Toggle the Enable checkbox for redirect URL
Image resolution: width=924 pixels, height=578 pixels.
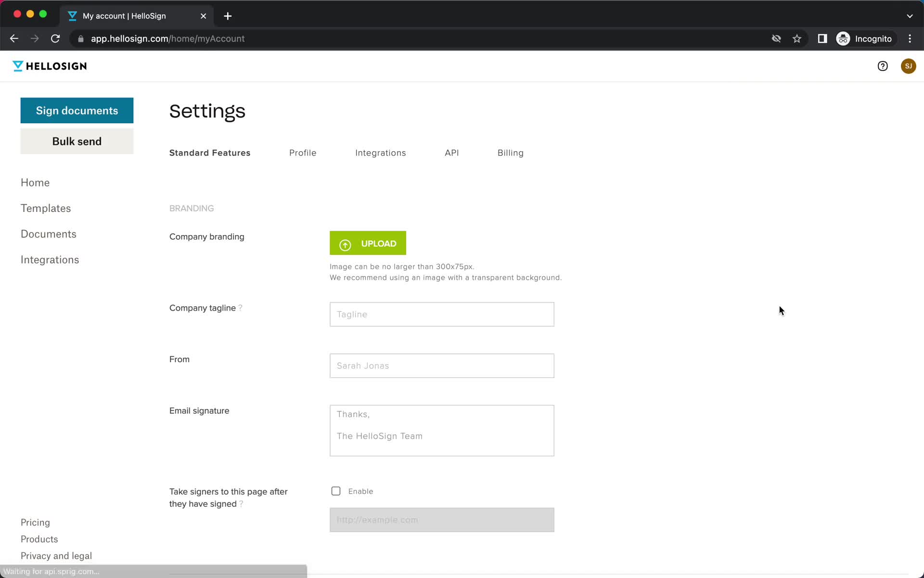click(x=336, y=491)
